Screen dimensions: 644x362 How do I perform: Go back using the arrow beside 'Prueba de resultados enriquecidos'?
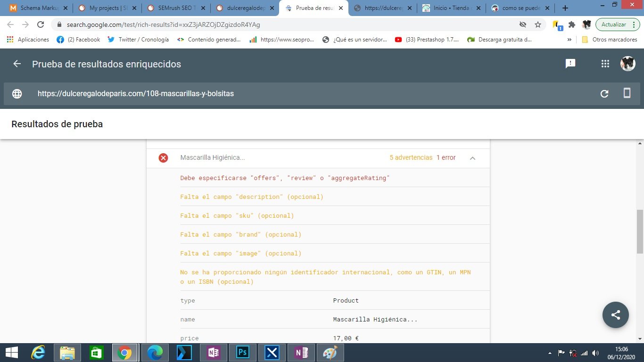pyautogui.click(x=17, y=64)
